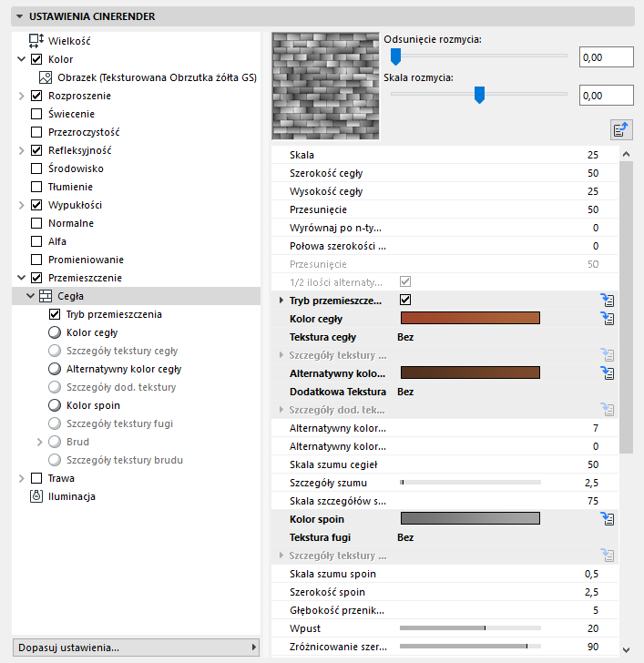Open the Dopasuj ustawienia menu button
The width and height of the screenshot is (644, 663).
137,648
